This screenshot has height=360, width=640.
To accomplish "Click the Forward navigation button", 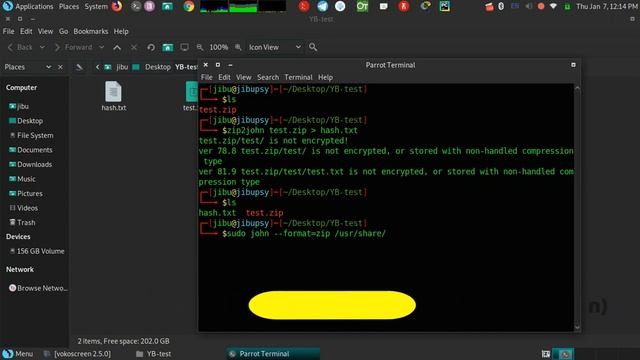I will point(73,47).
